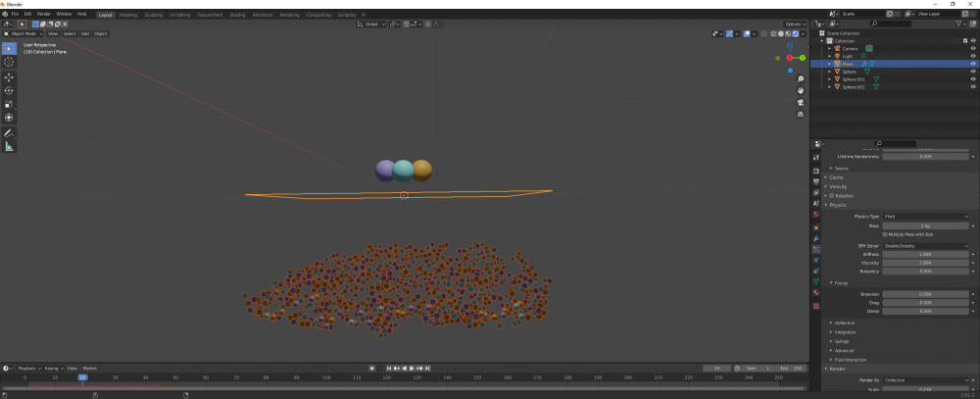Activate the Rotate tool
980x399 pixels.
[9, 90]
